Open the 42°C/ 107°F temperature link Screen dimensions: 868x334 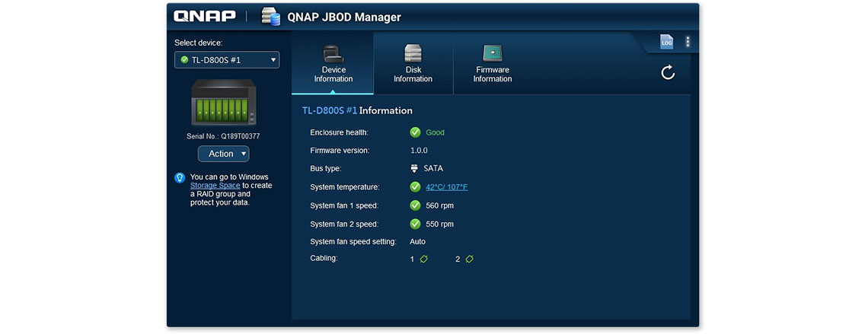click(447, 187)
